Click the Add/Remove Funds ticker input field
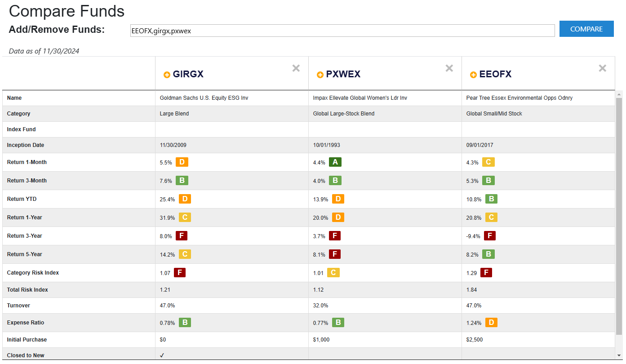626x364 pixels. pyautogui.click(x=342, y=31)
